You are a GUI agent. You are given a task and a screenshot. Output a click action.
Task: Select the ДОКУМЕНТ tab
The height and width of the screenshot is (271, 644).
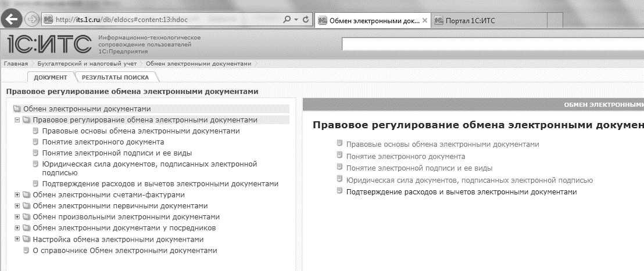pyautogui.click(x=51, y=77)
